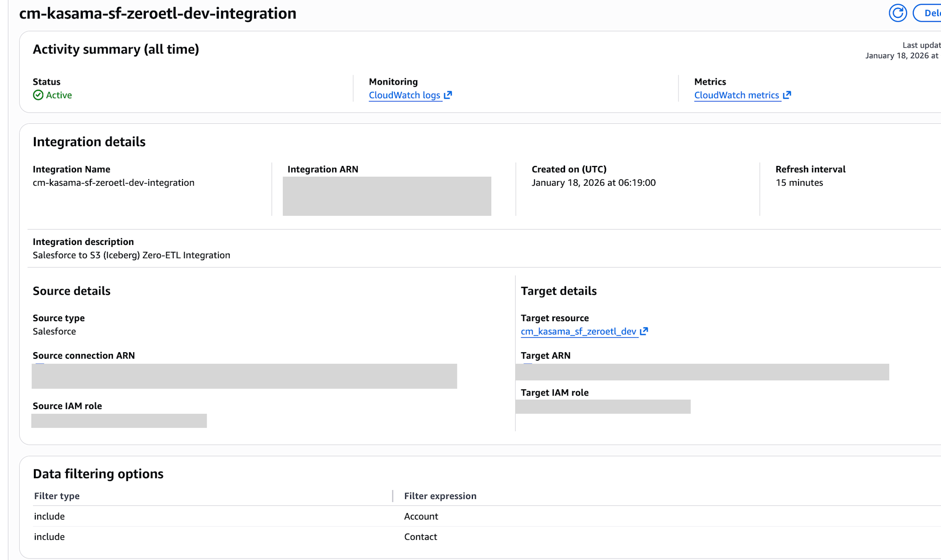Image resolution: width=941 pixels, height=560 pixels.
Task: Open the CloudWatch logs link
Action: [404, 95]
